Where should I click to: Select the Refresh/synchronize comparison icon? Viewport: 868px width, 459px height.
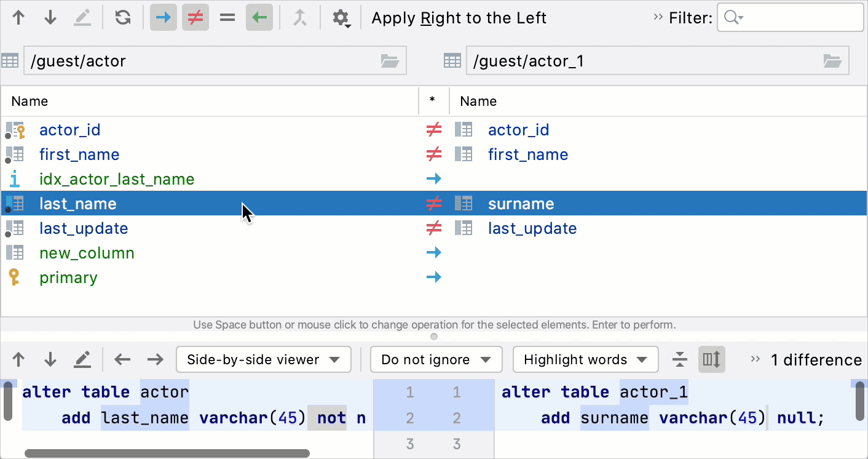[122, 17]
